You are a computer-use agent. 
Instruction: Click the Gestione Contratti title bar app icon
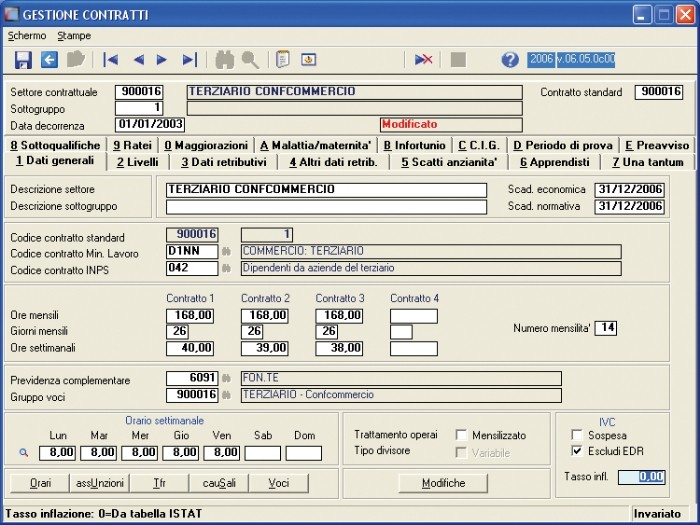tap(12, 14)
